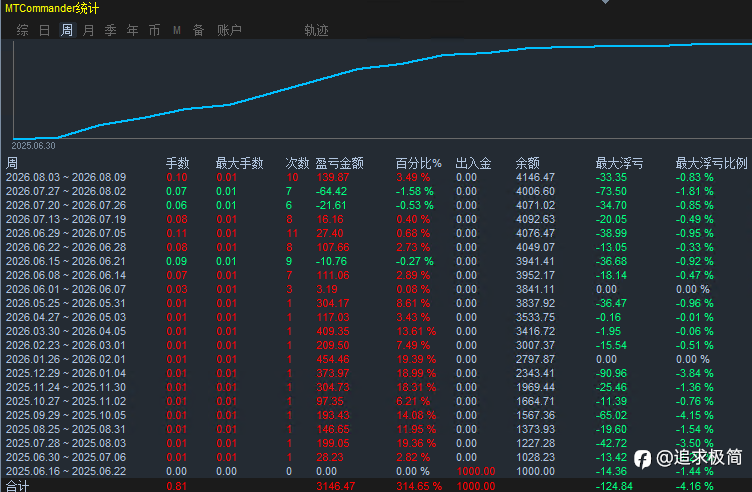Click trade count 11 in week 2026.06.29
752x492 pixels.
292,233
